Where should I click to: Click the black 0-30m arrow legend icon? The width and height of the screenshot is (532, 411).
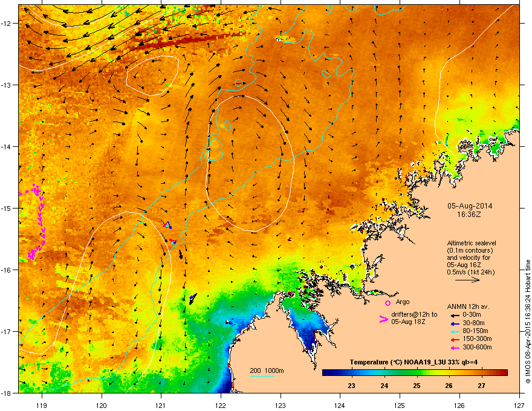pyautogui.click(x=455, y=315)
